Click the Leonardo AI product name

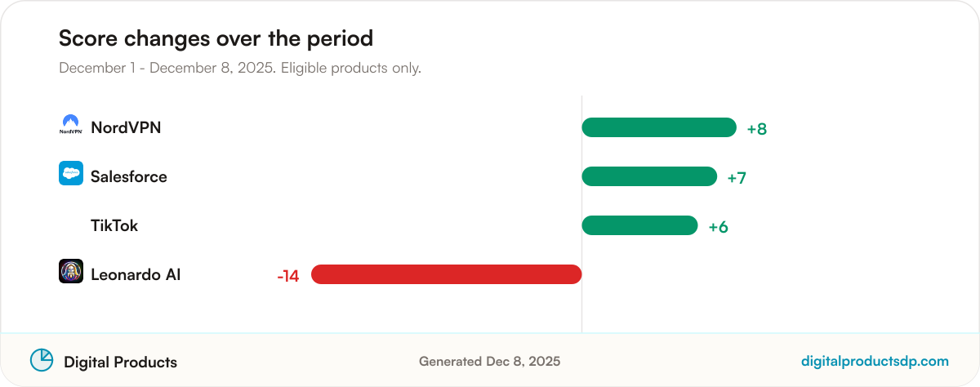click(x=136, y=274)
